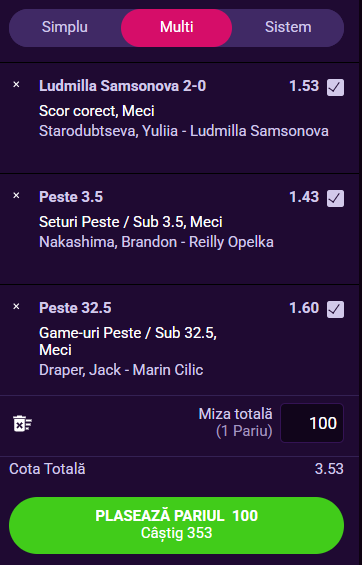Uncheck the Nakashima - Opelka bet checkbox
Image resolution: width=362 pixels, height=565 pixels.
click(335, 199)
